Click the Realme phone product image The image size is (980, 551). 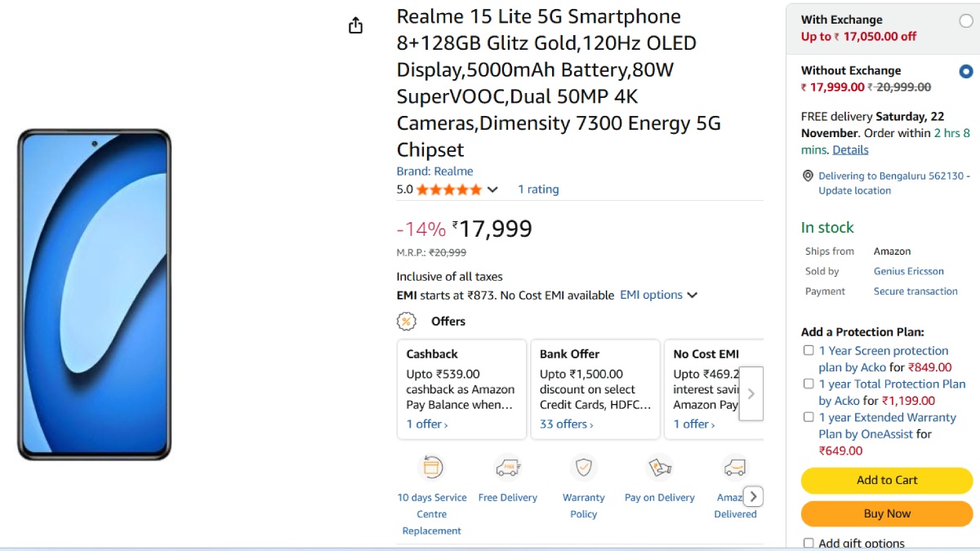94,294
